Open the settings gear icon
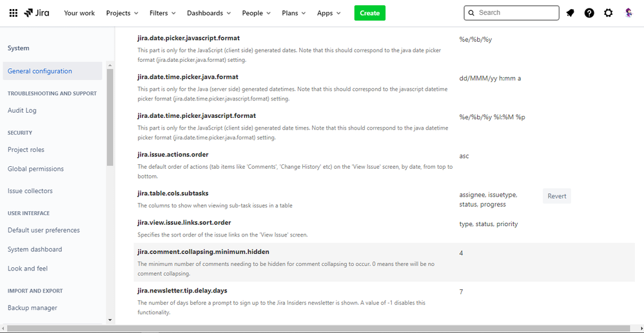 tap(609, 13)
